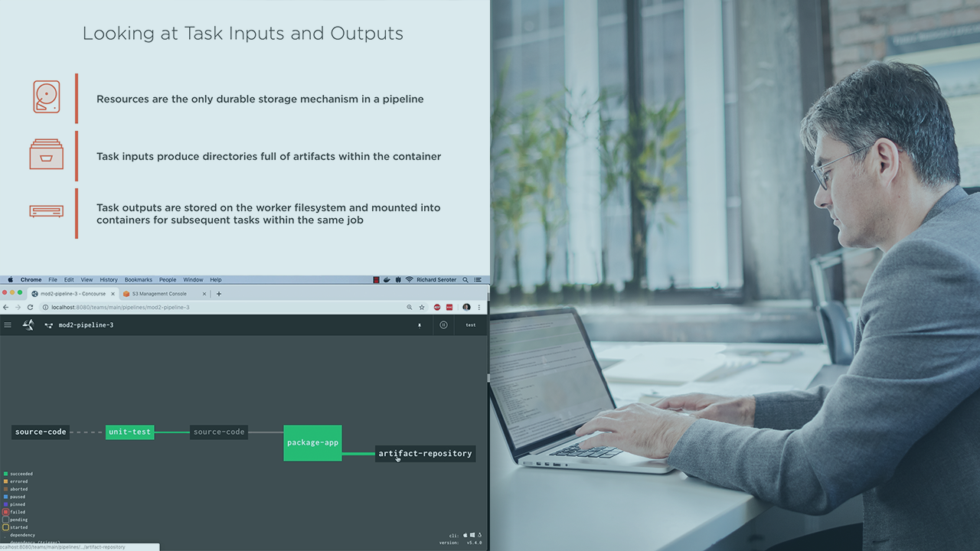Switch to the S3 Management Console tab
The width and height of the screenshot is (980, 551).
pyautogui.click(x=159, y=294)
